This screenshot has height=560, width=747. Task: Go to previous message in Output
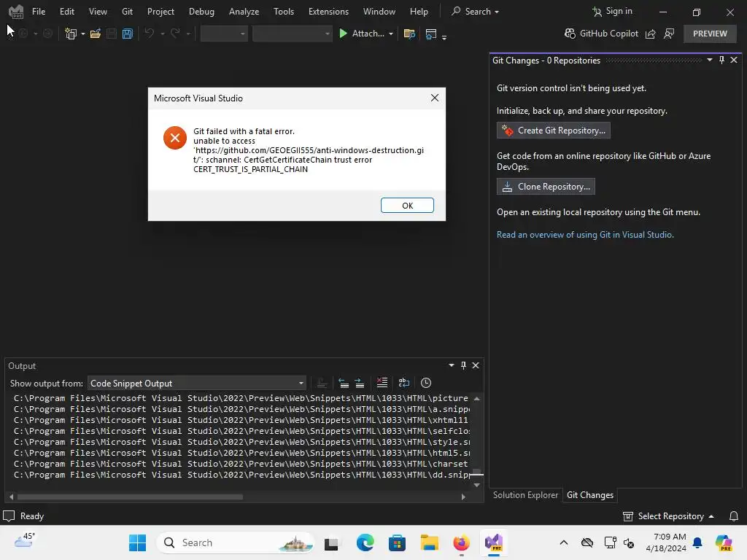tap(344, 383)
